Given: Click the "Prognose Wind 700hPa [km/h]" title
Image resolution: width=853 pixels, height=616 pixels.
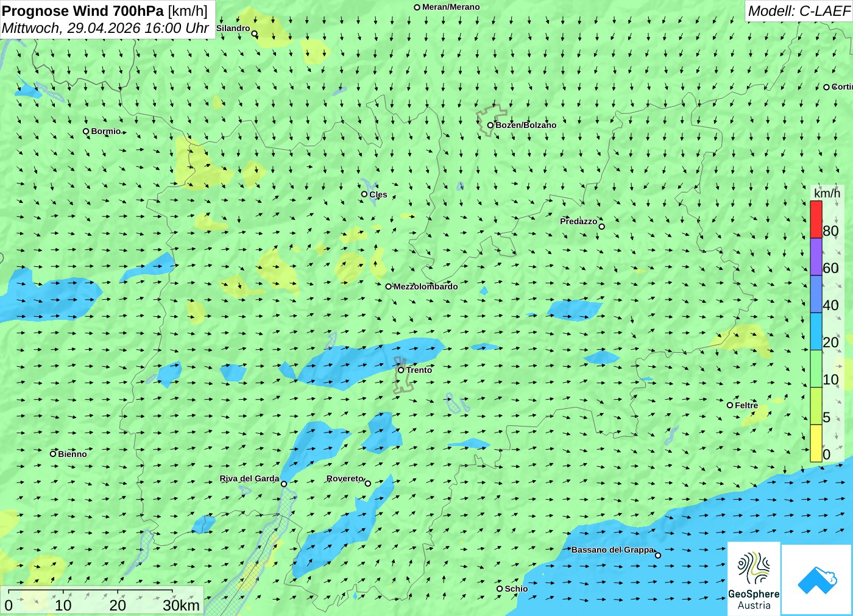Looking at the screenshot, I should tap(105, 11).
